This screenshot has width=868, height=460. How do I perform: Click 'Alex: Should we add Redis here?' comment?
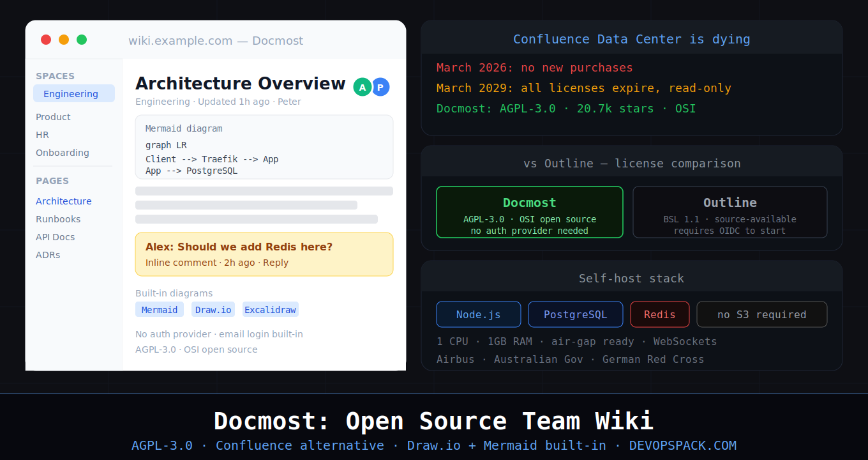click(x=239, y=247)
